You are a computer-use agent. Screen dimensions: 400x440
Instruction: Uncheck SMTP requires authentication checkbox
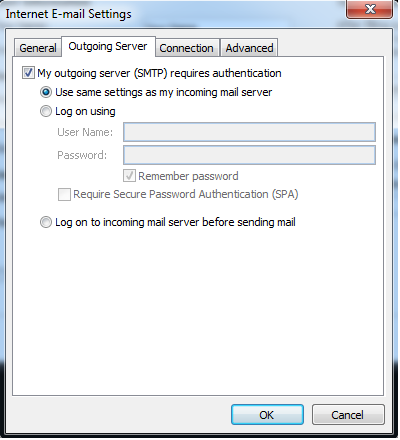(x=28, y=73)
